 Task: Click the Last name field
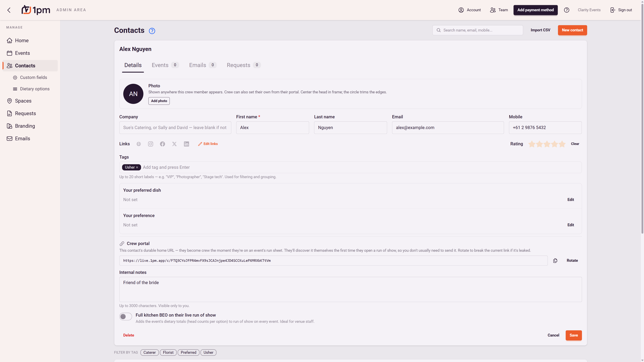click(351, 128)
